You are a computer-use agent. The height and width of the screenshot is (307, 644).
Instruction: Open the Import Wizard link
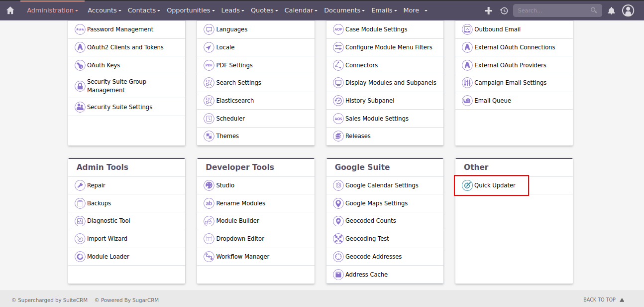coord(107,239)
